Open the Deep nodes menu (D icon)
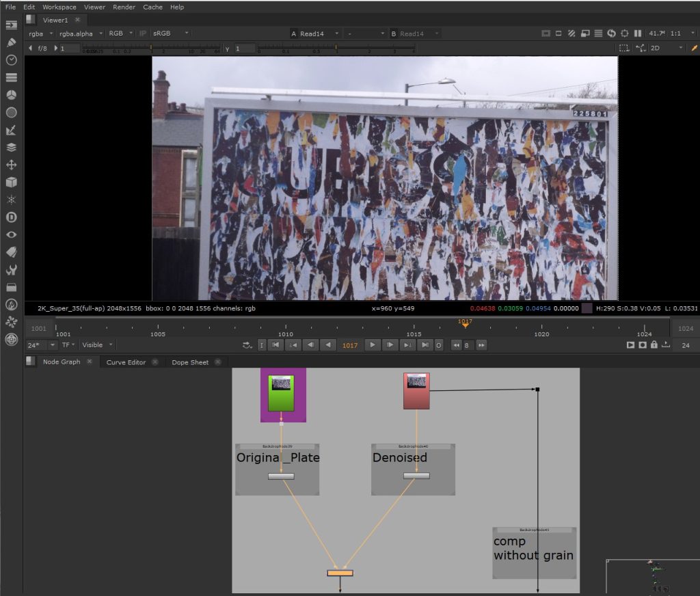700x596 pixels. (x=11, y=217)
